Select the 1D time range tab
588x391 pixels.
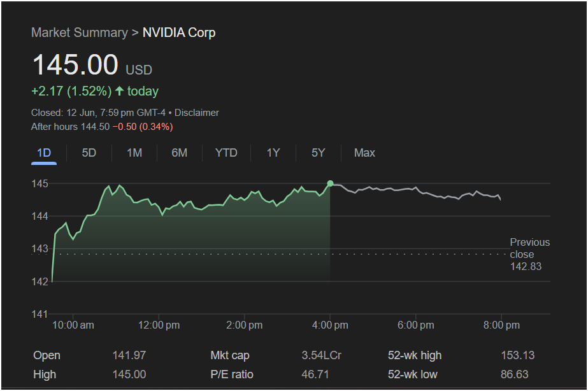click(x=44, y=153)
